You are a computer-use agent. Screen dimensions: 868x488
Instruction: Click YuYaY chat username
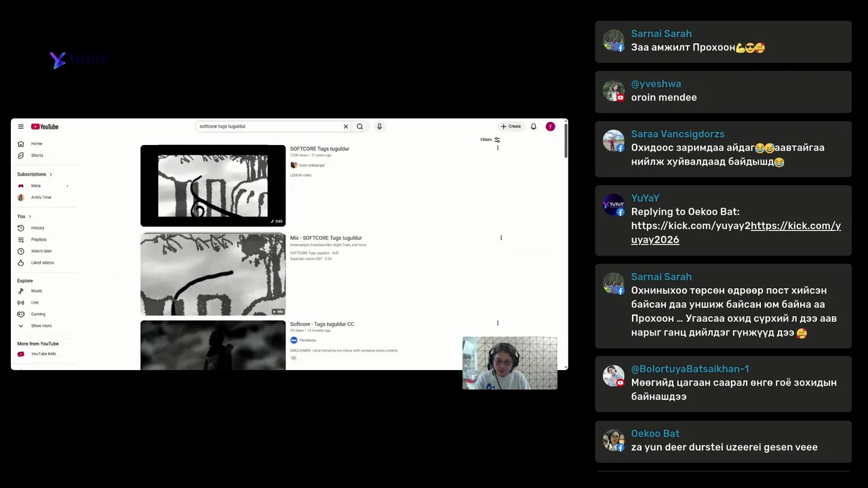(x=645, y=198)
